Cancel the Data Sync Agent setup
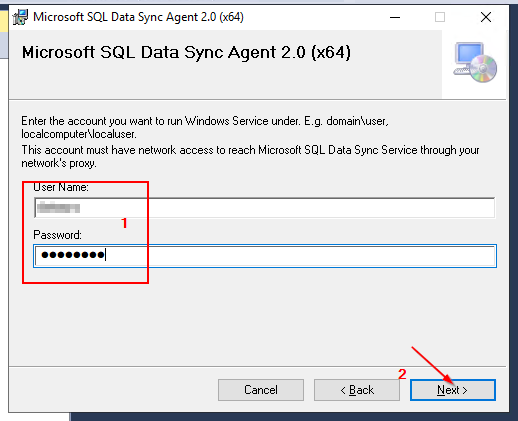Viewport: 518px width, 421px height. (261, 390)
